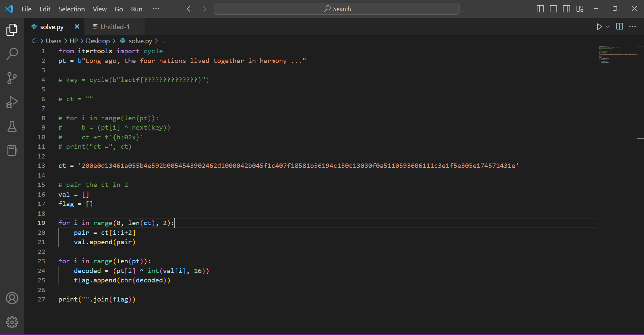Open the Accounts menu icon
This screenshot has width=644, height=335.
[x=12, y=298]
